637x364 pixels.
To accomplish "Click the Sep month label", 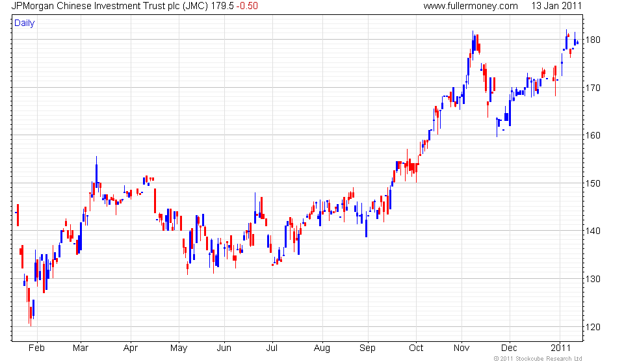I will click(x=367, y=348).
